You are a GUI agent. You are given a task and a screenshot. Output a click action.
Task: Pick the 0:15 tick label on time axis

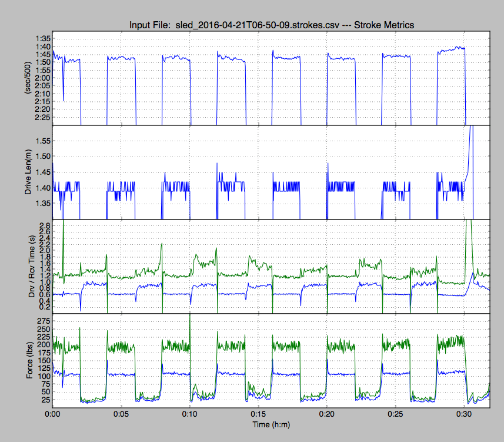click(258, 414)
